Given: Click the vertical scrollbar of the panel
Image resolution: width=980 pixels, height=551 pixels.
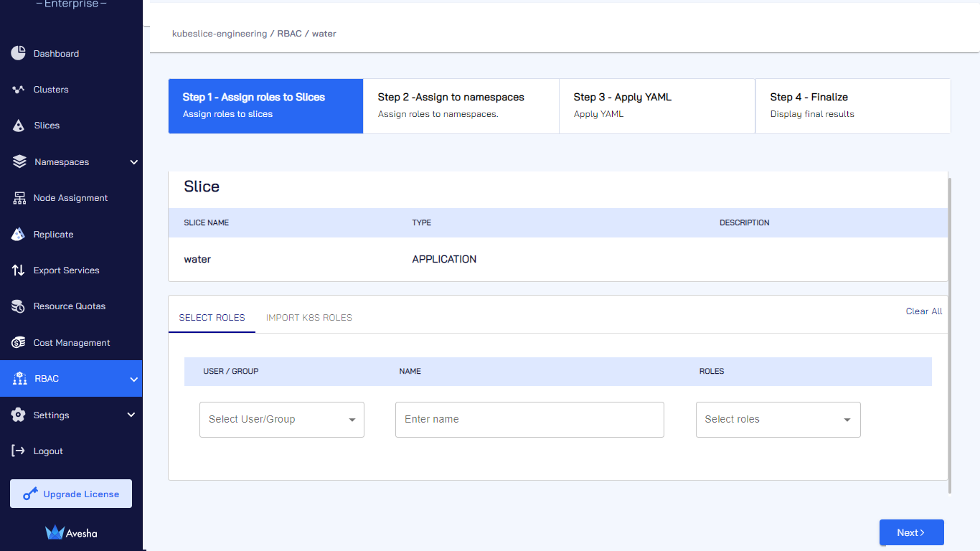Looking at the screenshot, I should (x=950, y=336).
